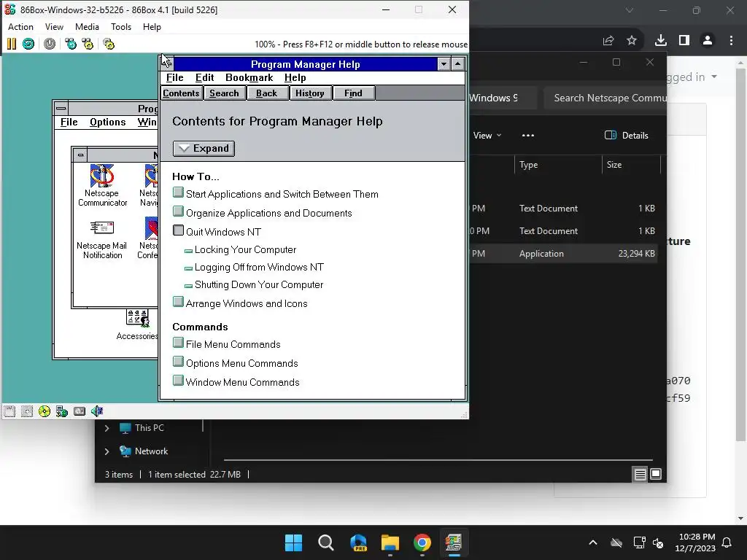Switch Explorer to details view icon
Image resolution: width=747 pixels, height=560 pixels.
(x=640, y=474)
